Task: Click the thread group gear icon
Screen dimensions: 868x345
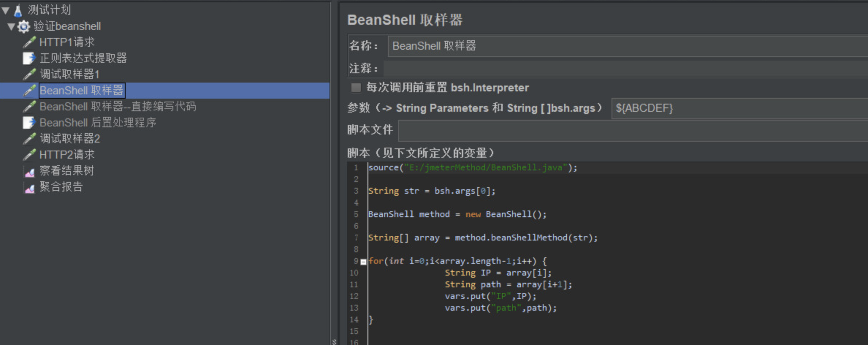Action: click(x=24, y=26)
